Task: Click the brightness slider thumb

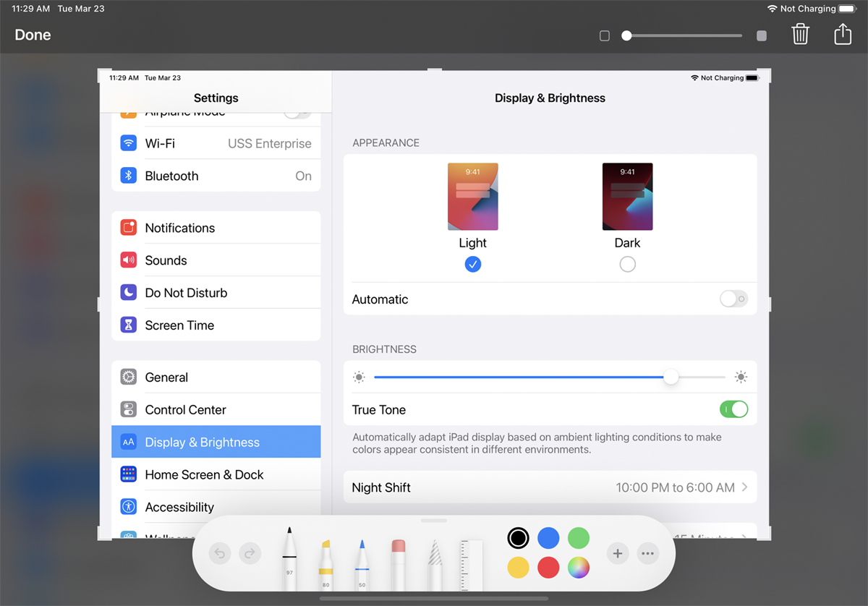Action: pos(671,377)
